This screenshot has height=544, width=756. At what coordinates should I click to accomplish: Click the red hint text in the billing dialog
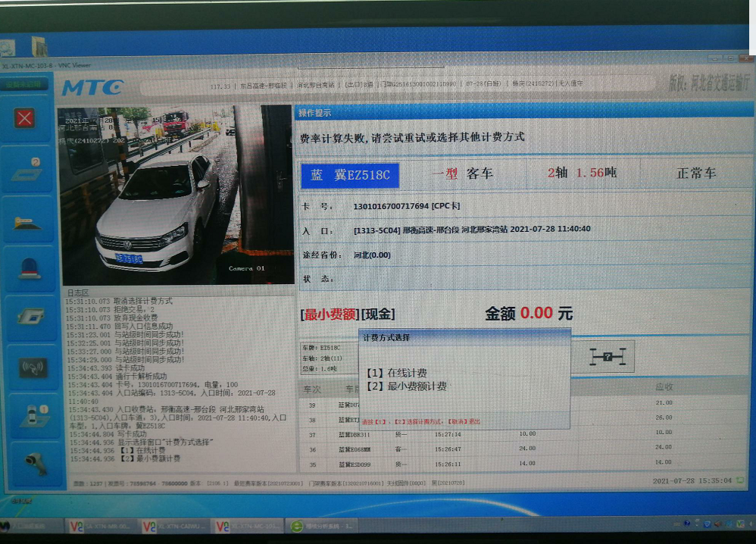(x=421, y=422)
